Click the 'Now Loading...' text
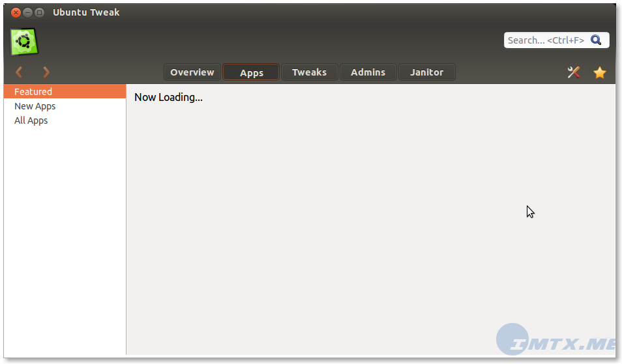 pos(168,98)
